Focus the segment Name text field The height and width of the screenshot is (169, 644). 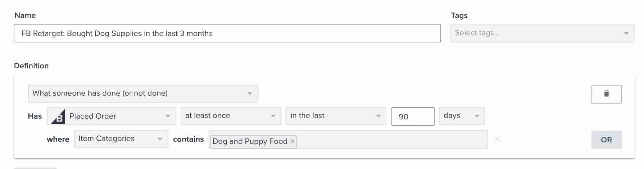(227, 33)
